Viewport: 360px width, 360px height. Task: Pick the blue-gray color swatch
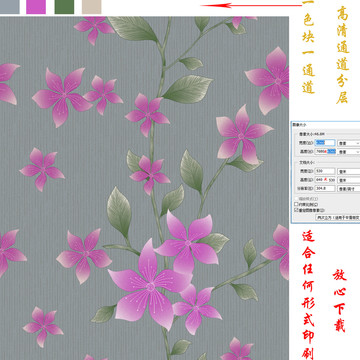pos(10,7)
